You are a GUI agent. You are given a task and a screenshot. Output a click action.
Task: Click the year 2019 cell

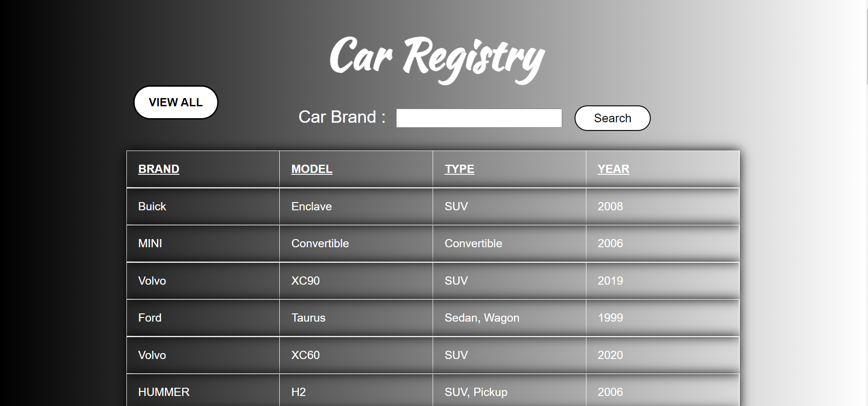[663, 281]
